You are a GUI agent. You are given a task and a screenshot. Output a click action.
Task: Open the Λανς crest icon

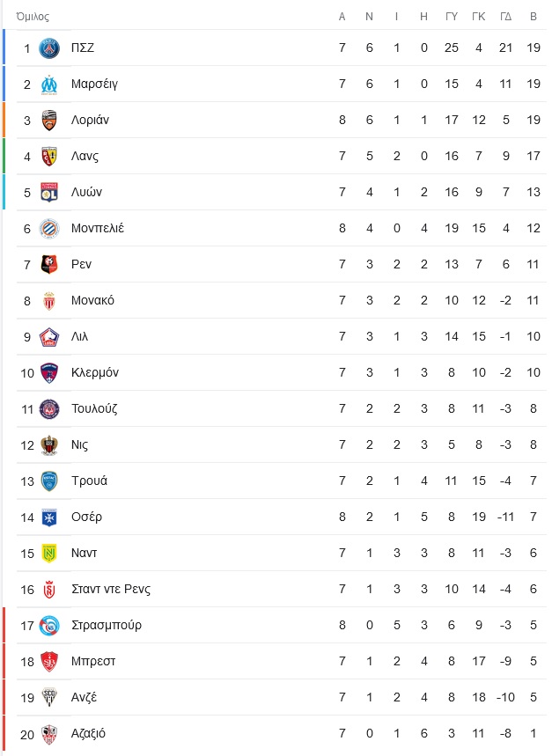pos(49,156)
